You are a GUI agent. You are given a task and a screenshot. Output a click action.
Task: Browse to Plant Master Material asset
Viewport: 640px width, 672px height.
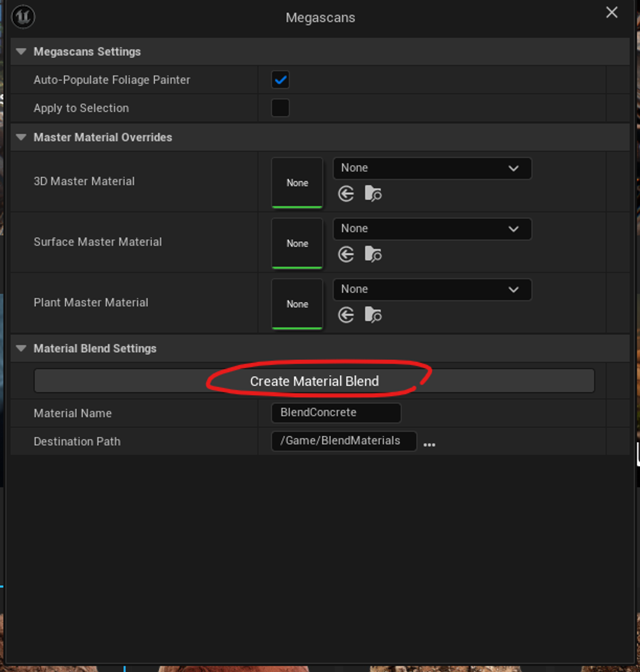373,315
